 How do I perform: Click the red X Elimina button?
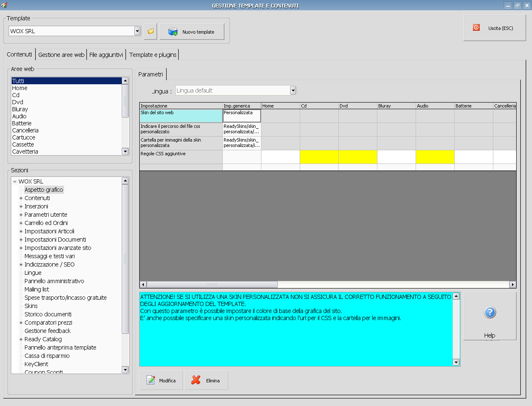click(206, 380)
